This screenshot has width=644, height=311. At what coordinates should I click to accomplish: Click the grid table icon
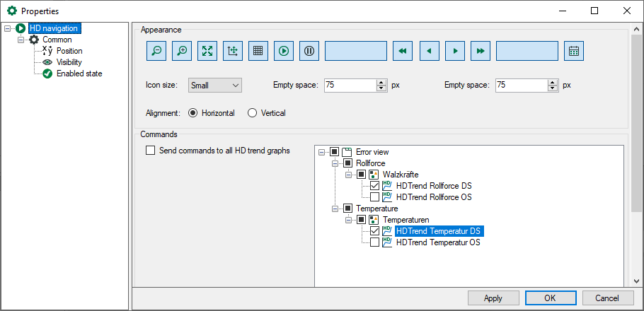tap(258, 51)
